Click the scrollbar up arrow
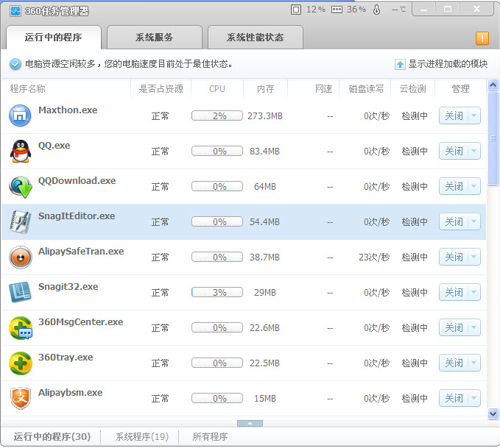500x448 pixels. [x=493, y=85]
